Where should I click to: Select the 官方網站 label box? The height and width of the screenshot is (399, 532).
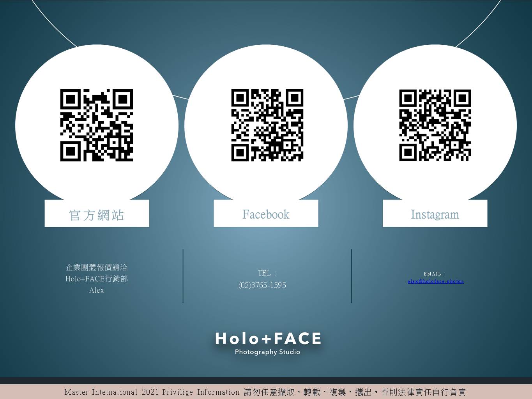click(97, 214)
